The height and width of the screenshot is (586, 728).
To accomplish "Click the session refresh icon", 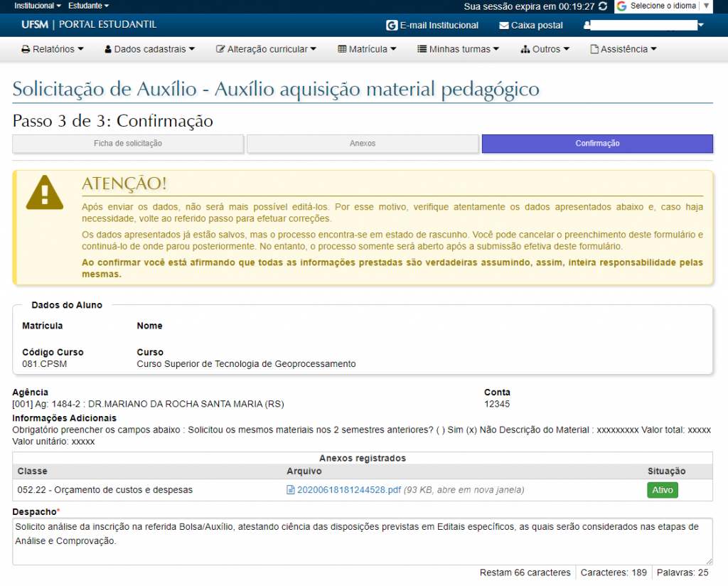I will 604,6.
